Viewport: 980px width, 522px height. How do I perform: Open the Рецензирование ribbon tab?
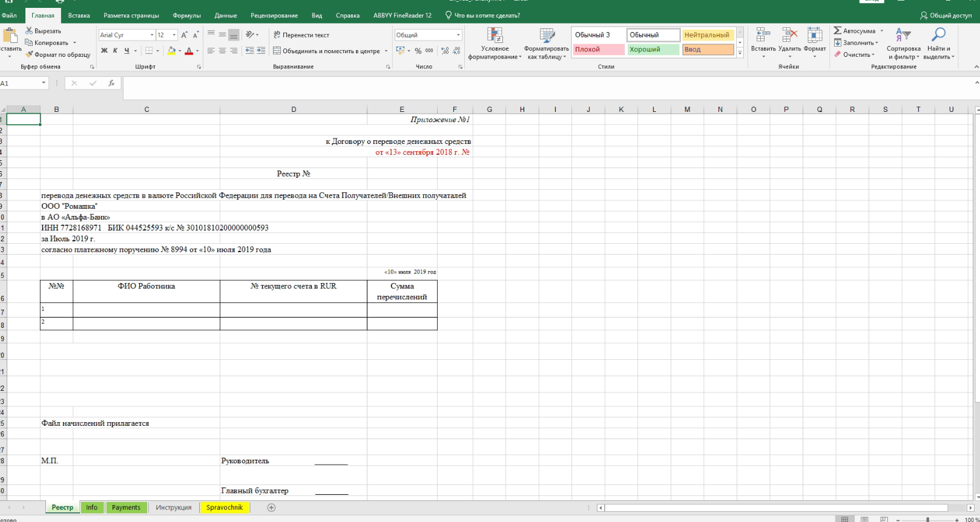coord(274,16)
